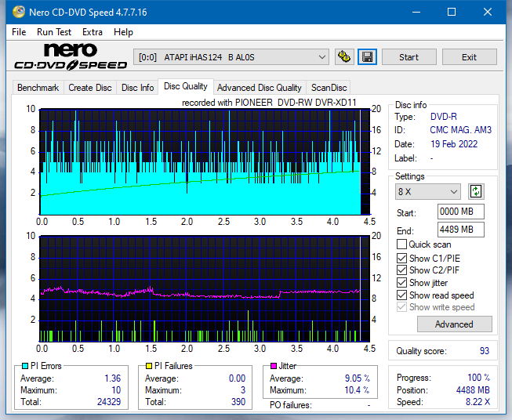Click the PI Failures and jitter lower graph
This screenshot has width=512, height=420.
click(x=205, y=289)
